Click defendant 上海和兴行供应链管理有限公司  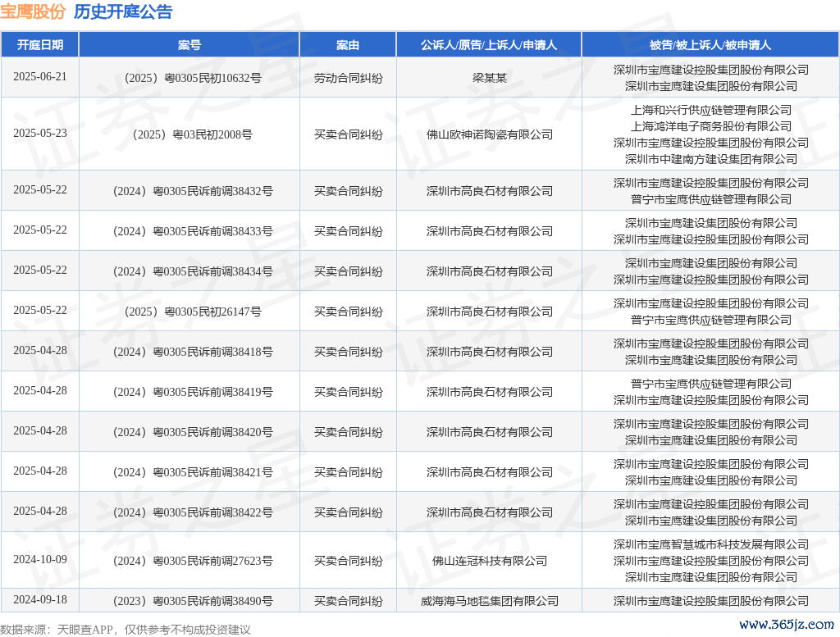click(710, 110)
